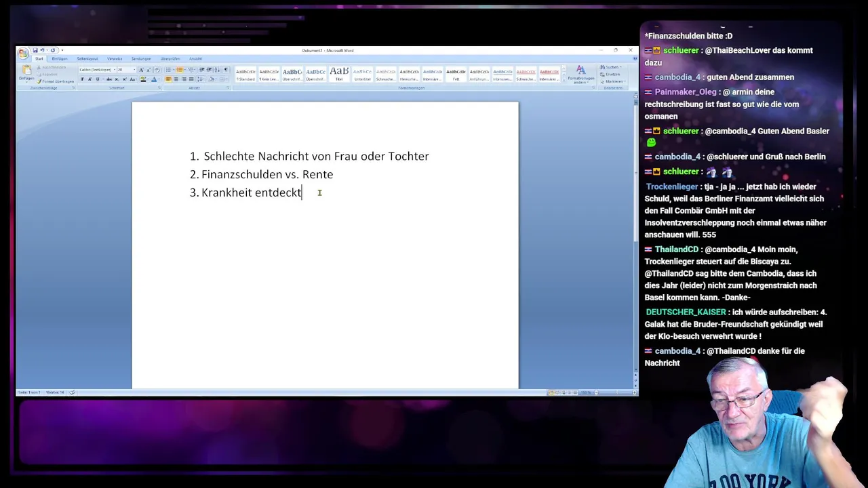868x488 pixels.
Task: Toggle subscript formatting
Action: [117, 79]
